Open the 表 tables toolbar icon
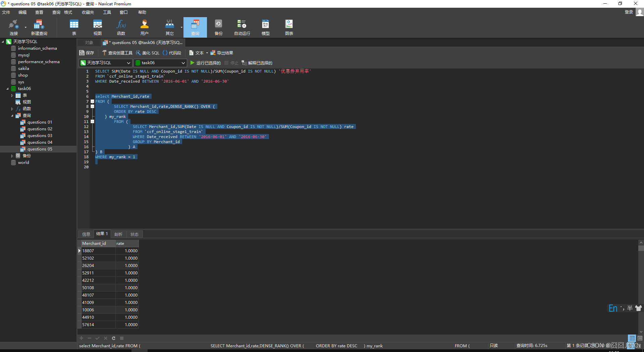 pyautogui.click(x=74, y=27)
